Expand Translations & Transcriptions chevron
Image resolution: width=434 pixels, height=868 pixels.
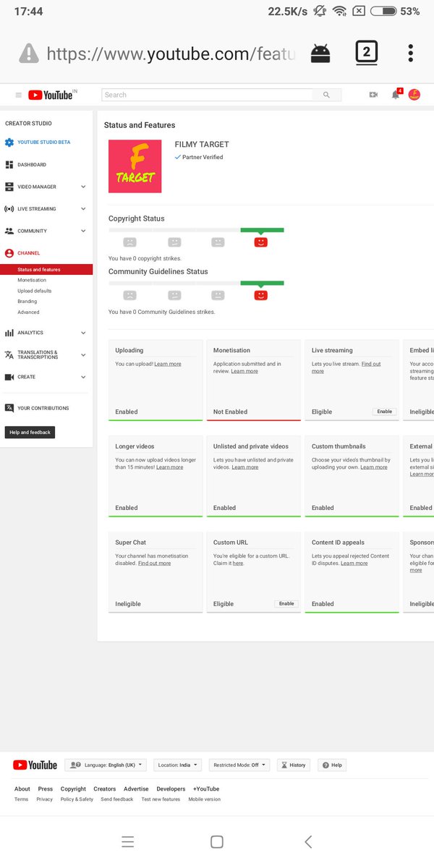[83, 355]
